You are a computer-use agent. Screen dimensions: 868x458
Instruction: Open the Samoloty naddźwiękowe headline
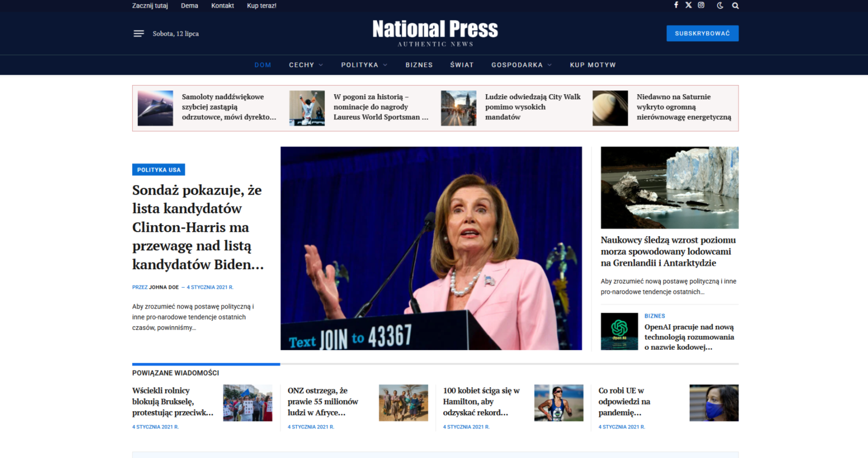coord(229,107)
